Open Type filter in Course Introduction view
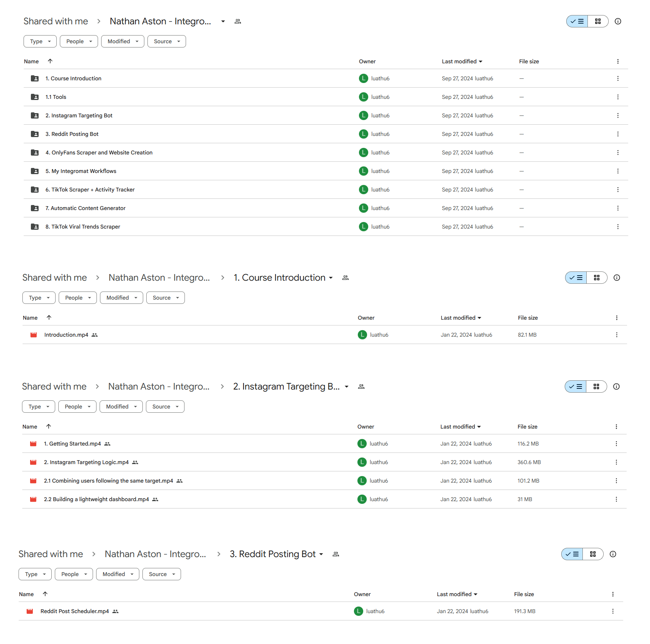This screenshot has width=650, height=644. 39,298
